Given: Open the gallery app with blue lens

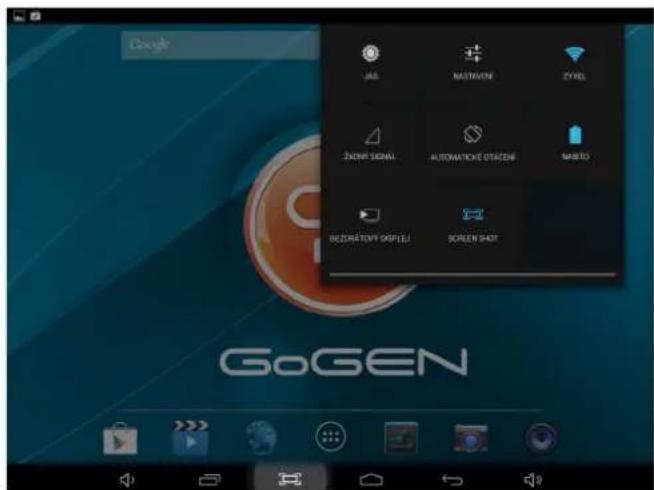Looking at the screenshot, I should pyautogui.click(x=470, y=438).
